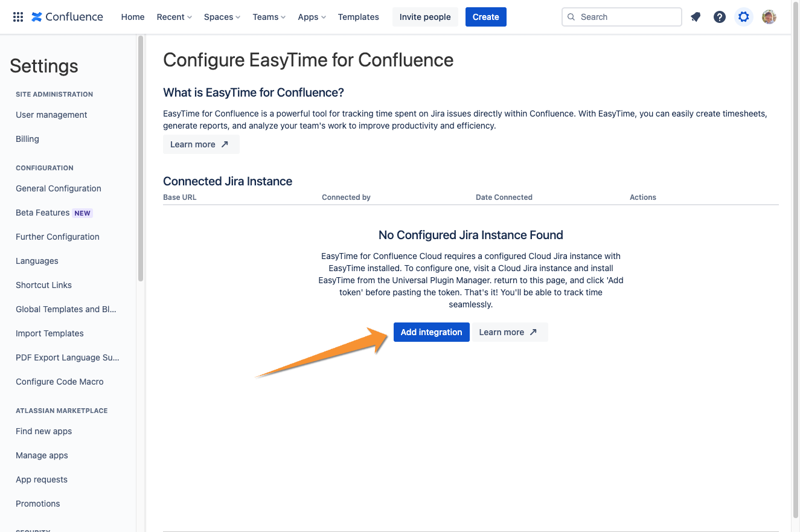800x532 pixels.
Task: Click the Confluence logo
Action: 67,17
